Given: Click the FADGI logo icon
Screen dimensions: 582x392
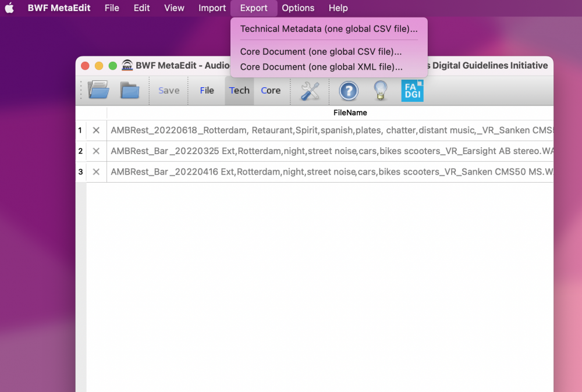Looking at the screenshot, I should [412, 91].
